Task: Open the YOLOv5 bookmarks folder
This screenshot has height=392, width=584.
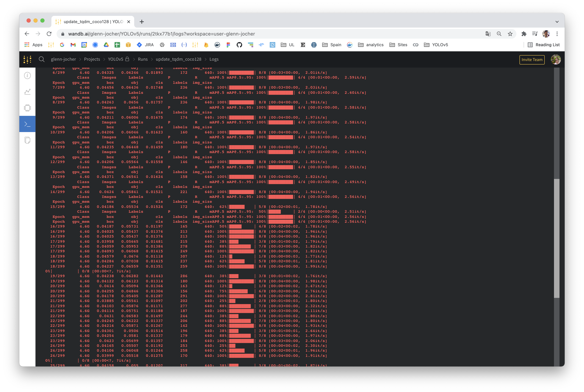Action: click(436, 45)
